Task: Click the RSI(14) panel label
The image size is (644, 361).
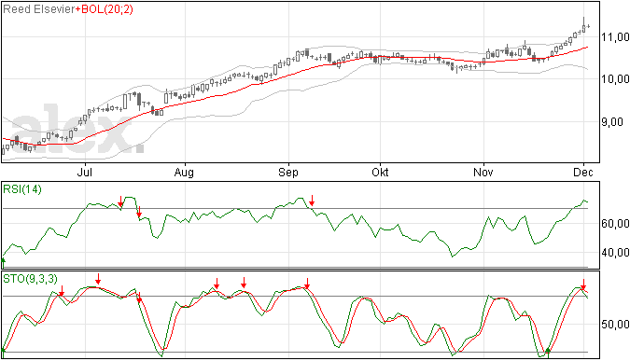Action: point(22,189)
